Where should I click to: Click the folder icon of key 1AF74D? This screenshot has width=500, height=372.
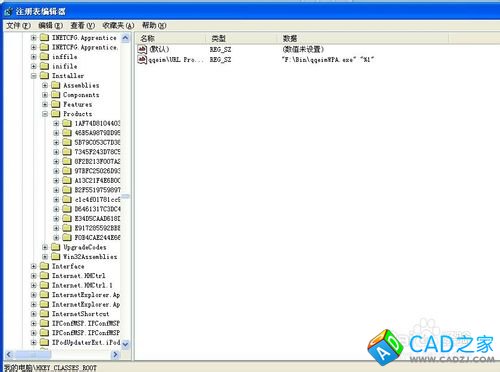pos(67,123)
